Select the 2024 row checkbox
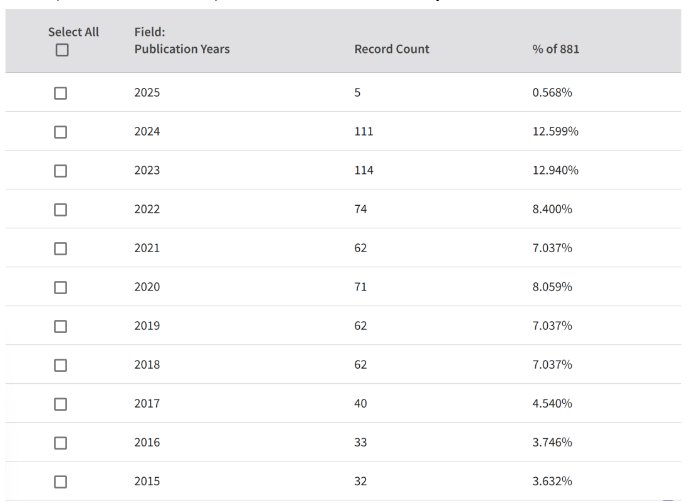 point(61,132)
